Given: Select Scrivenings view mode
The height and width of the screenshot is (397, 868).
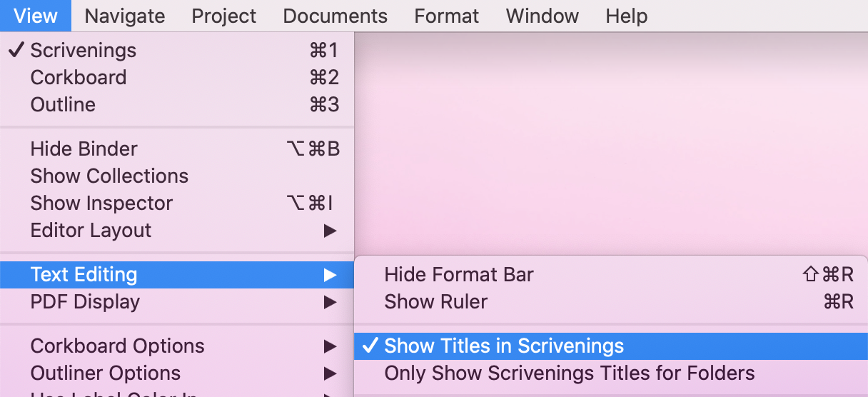Looking at the screenshot, I should pos(177,51).
